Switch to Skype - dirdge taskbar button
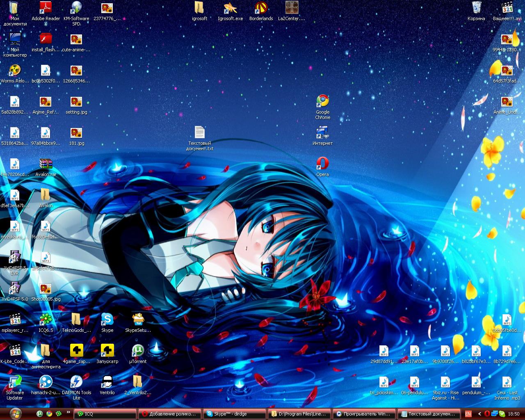This screenshot has height=420, width=525. click(235, 414)
